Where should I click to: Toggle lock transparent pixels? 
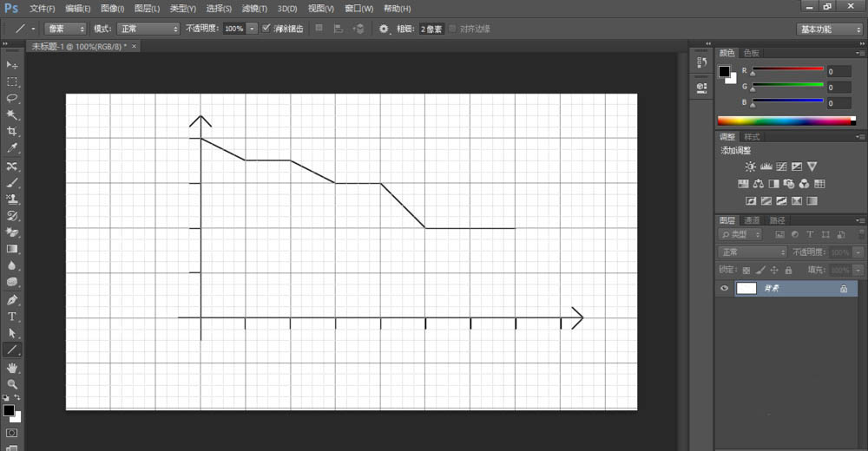click(746, 270)
